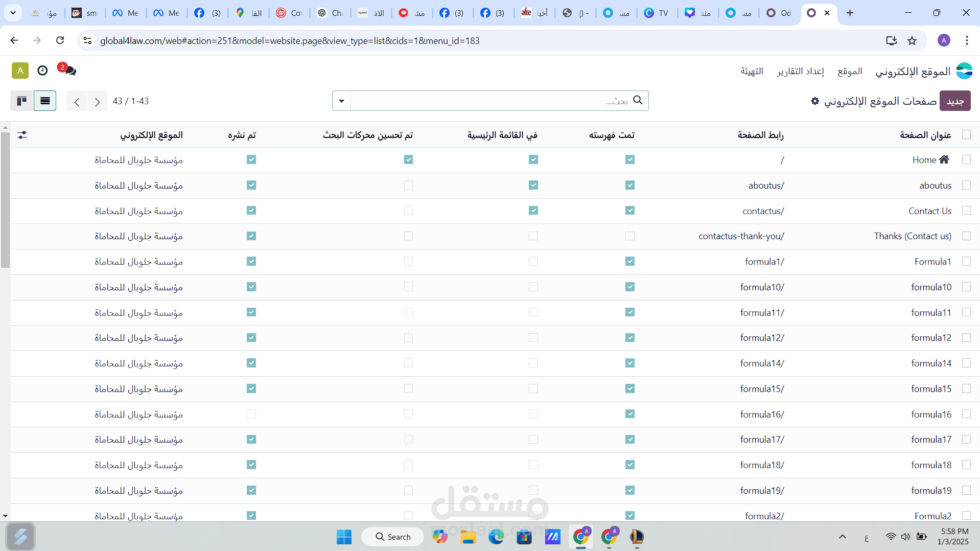
Task: Toggle published checkbox for formula16
Action: coord(251,414)
